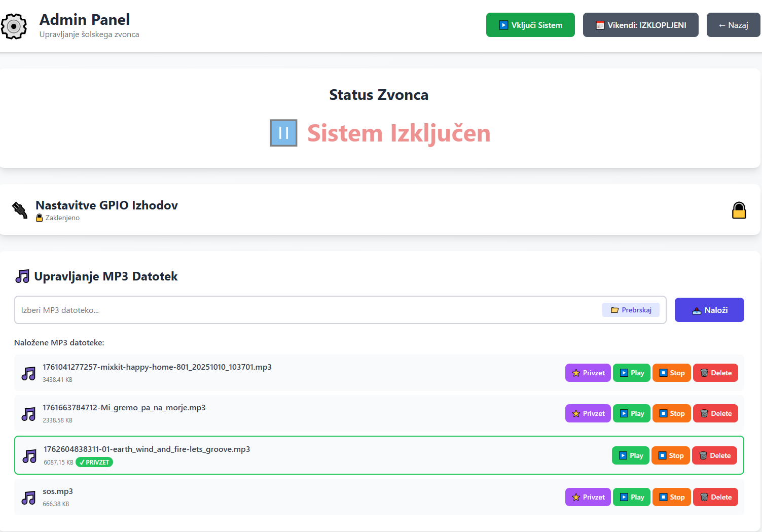762x532 pixels.
Task: Click the pause icon in Status Zvonca
Action: click(x=283, y=133)
